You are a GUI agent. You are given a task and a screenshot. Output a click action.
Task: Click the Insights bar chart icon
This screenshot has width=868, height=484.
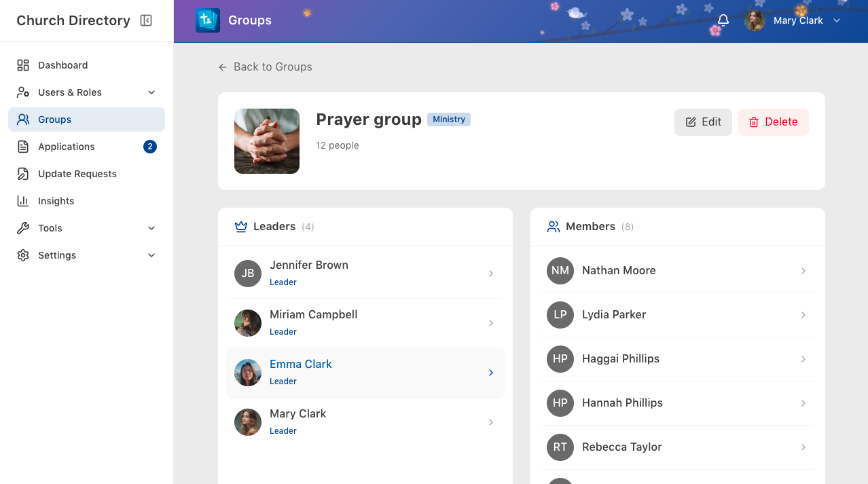[23, 201]
